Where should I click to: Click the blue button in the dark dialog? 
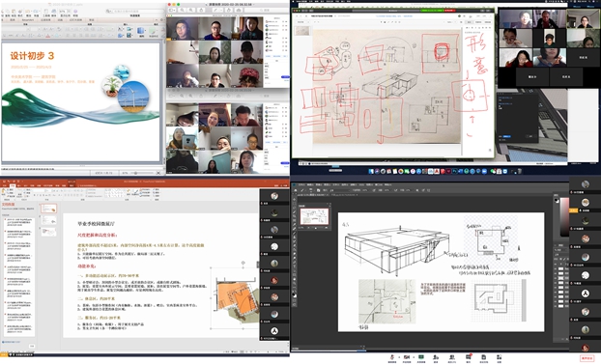506,136
